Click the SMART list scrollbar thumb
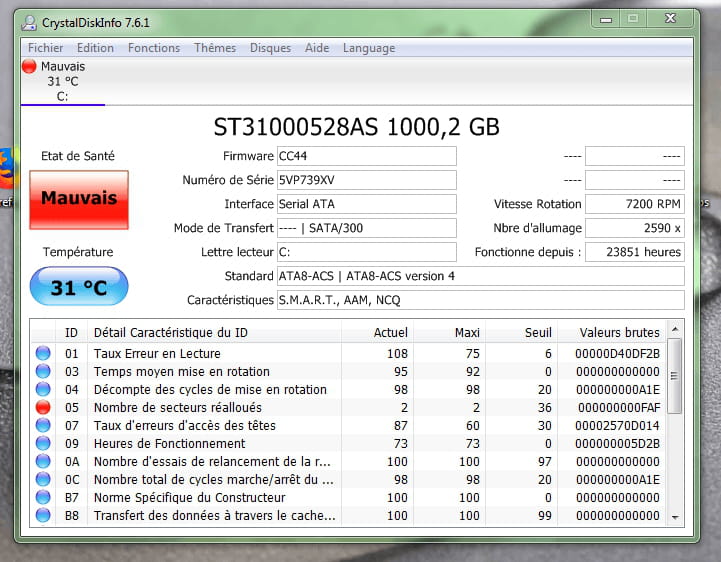The height and width of the screenshot is (562, 721). [x=675, y=376]
